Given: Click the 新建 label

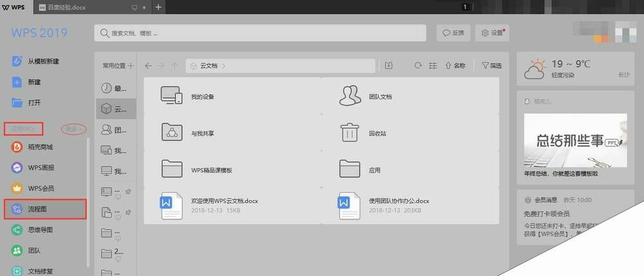Looking at the screenshot, I should [35, 82].
